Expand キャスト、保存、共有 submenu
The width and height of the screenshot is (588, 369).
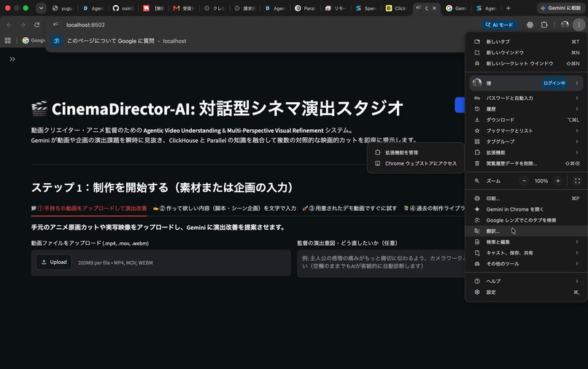[526, 253]
